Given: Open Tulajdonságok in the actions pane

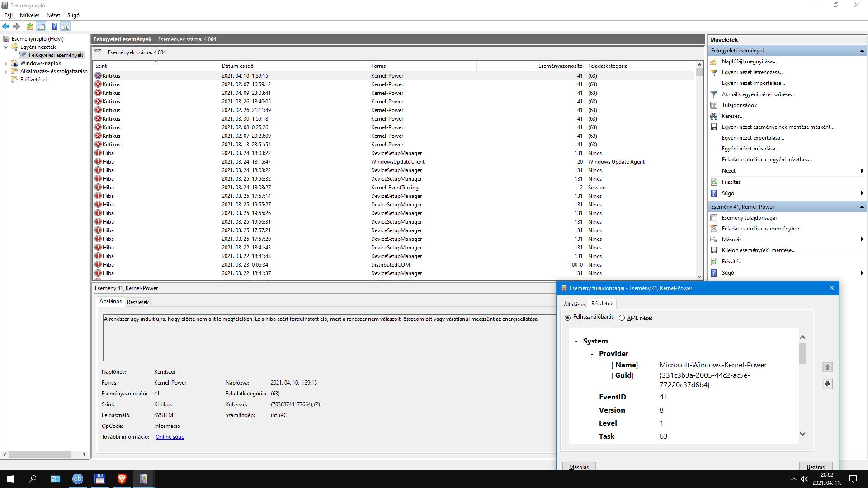Looking at the screenshot, I should (739, 105).
